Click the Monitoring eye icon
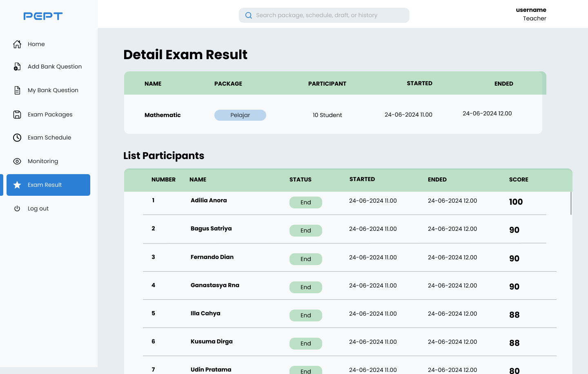Image resolution: width=588 pixels, height=374 pixels. pyautogui.click(x=17, y=161)
